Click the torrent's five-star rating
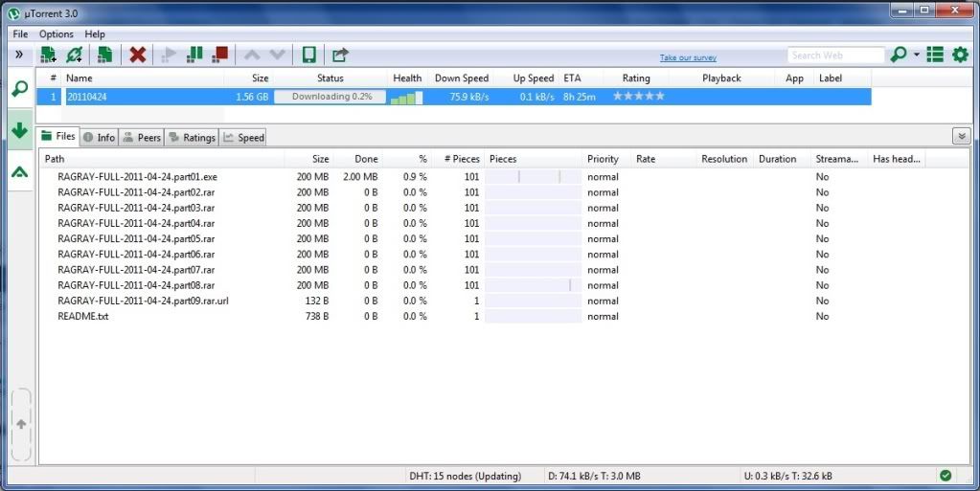980x491 pixels. pos(639,97)
